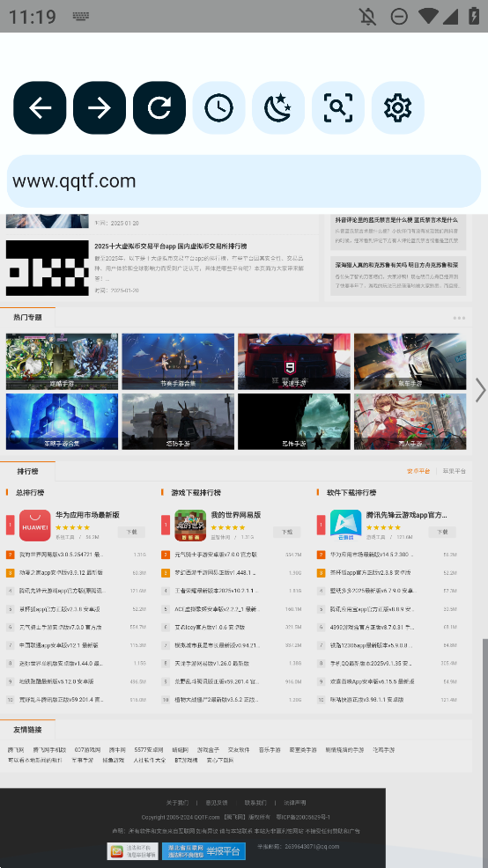488x868 pixels.
Task: Select the 热门专题 tab
Action: click(27, 317)
